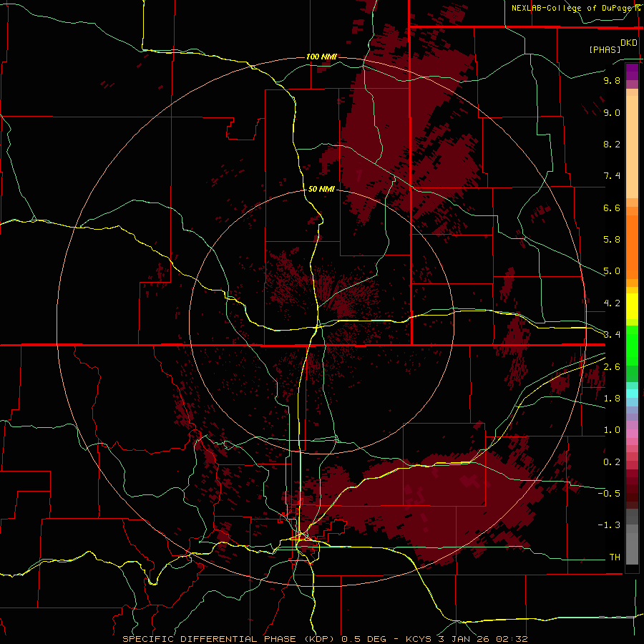
Task: Click the DKD label above the color scale
Action: pyautogui.click(x=629, y=43)
